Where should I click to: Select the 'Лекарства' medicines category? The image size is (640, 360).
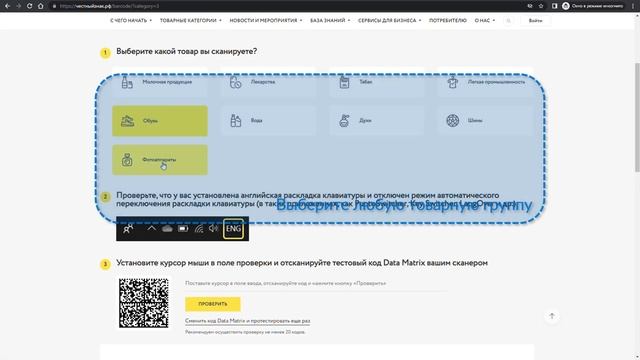click(268, 82)
